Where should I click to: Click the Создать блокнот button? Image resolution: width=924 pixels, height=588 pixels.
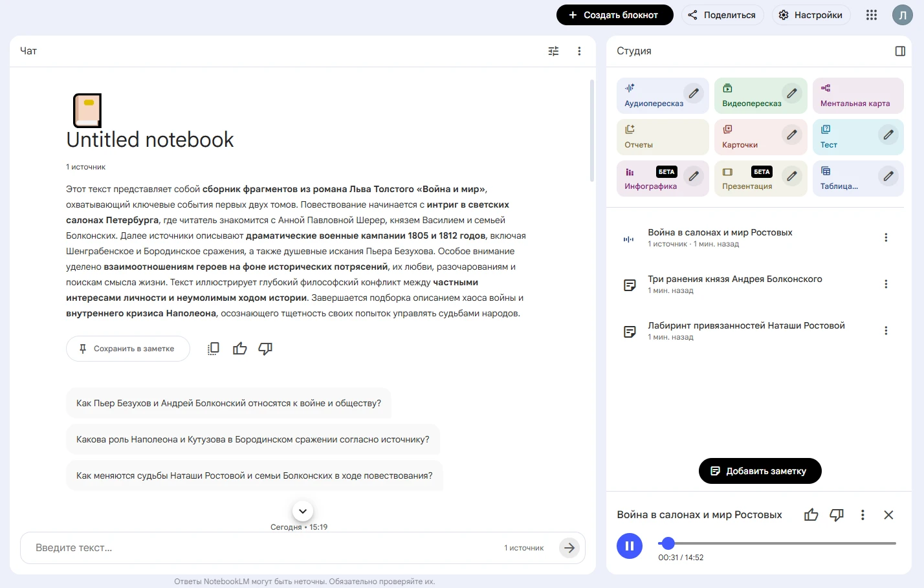pyautogui.click(x=615, y=15)
